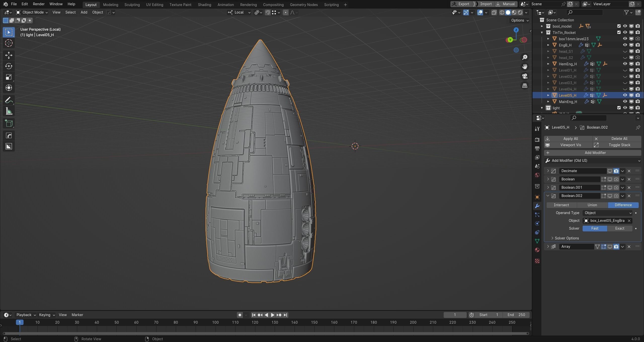Screen dimensions: 644x342
Task: Select the Rotate tool
Action: 9,66
